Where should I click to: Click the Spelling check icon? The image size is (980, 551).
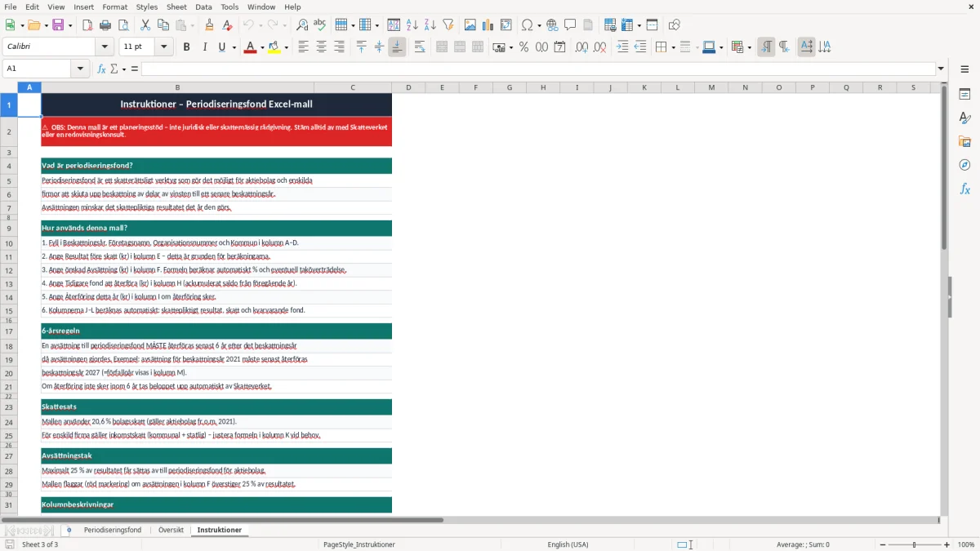point(320,25)
